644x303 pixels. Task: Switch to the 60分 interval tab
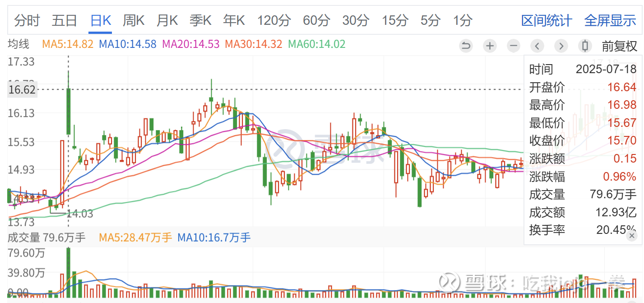tap(316, 20)
